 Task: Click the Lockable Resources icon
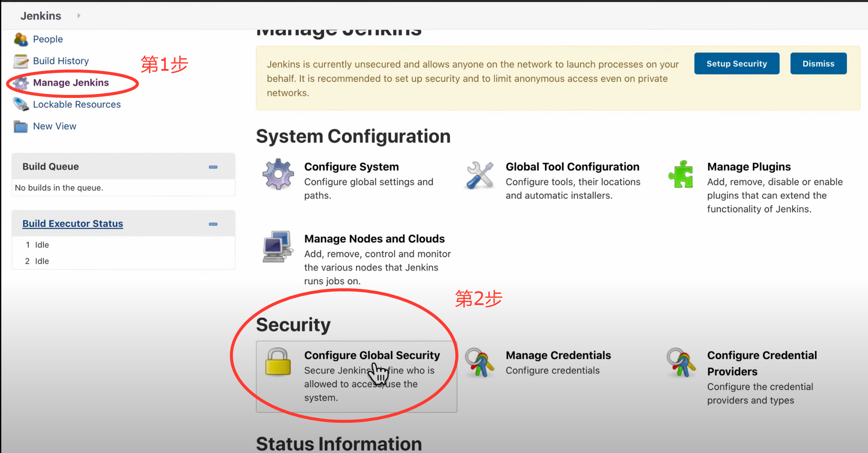(x=20, y=104)
